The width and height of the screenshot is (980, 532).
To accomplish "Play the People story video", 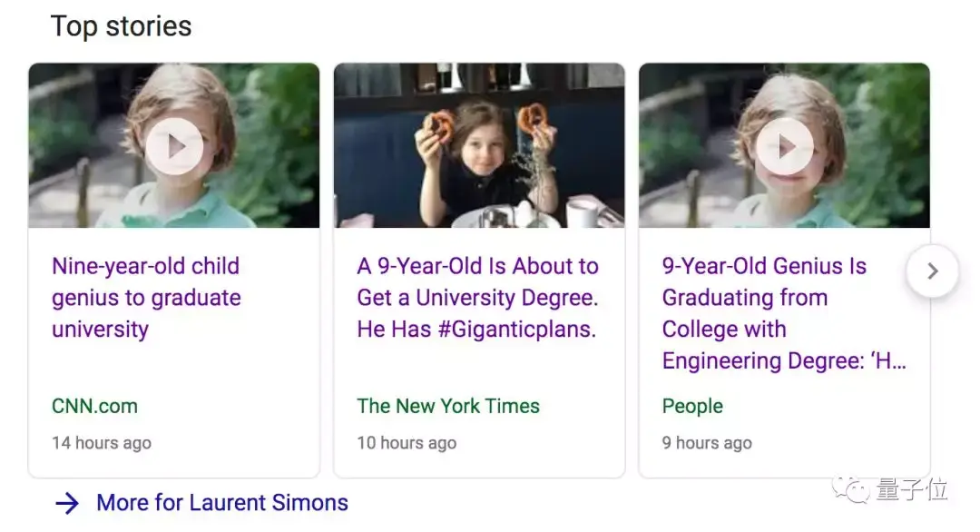I will click(x=784, y=146).
